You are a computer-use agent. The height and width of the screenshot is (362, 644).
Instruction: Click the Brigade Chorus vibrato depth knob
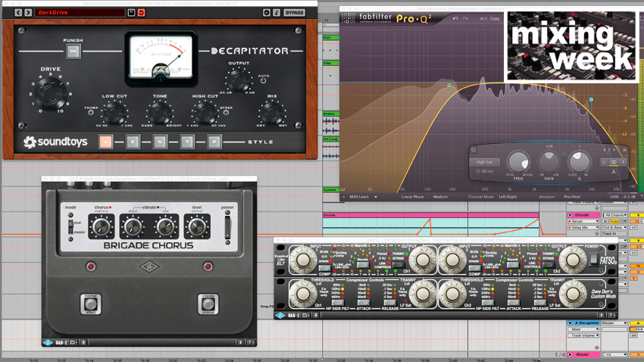(x=133, y=226)
